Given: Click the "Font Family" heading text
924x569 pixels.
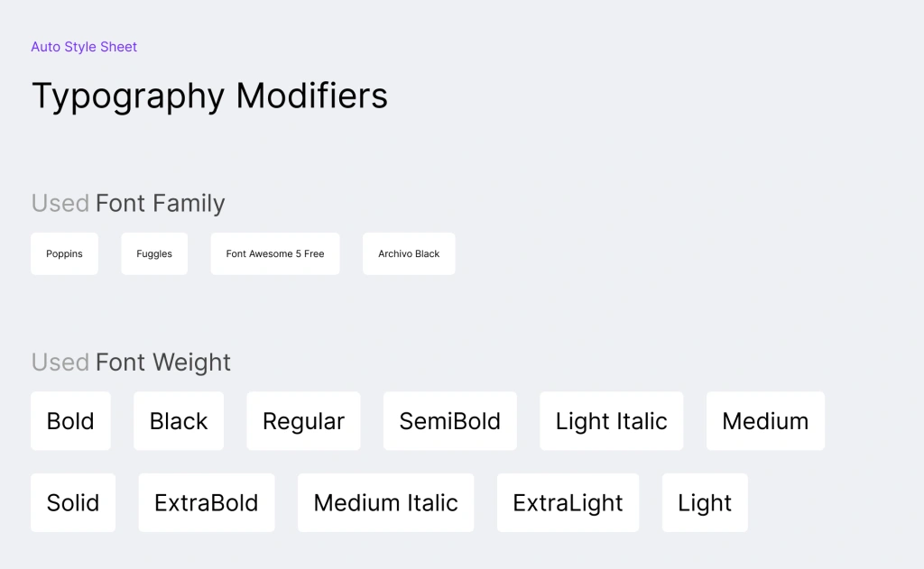Looking at the screenshot, I should [x=160, y=204].
